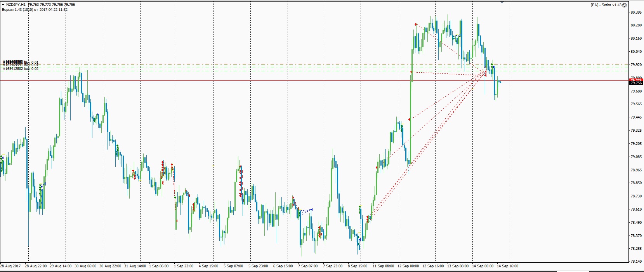This screenshot has width=644, height=272.
Task: Click the black 79.756 current price tag
Action: (636, 83)
